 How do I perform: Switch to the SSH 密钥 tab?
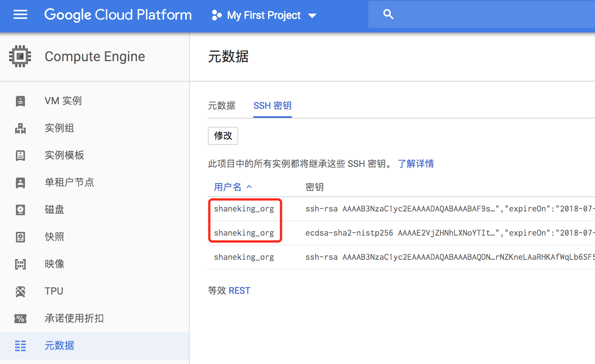click(273, 106)
